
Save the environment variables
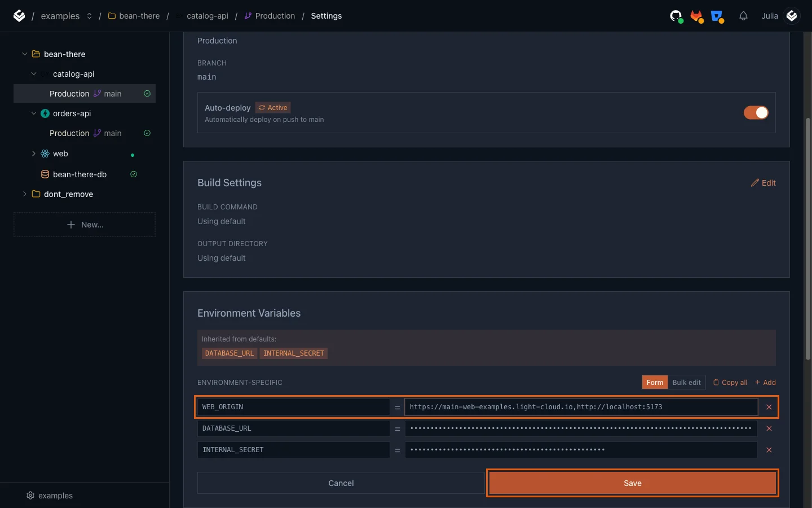pyautogui.click(x=632, y=483)
